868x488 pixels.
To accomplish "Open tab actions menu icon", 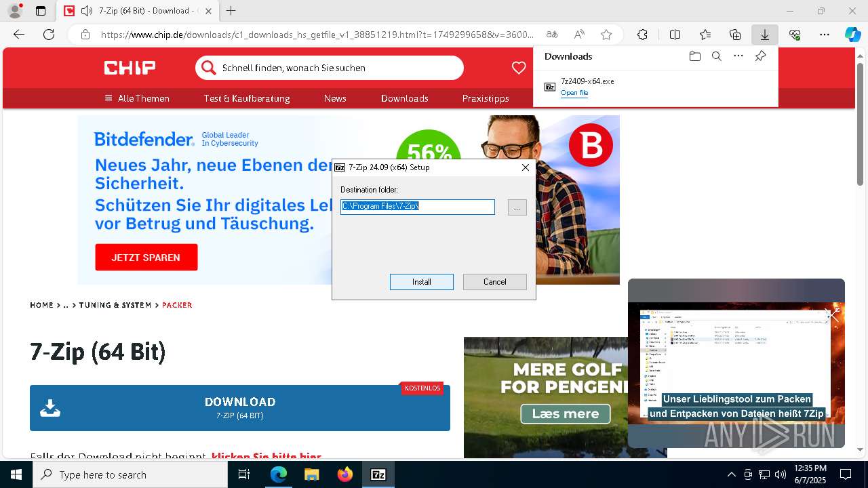I will tap(41, 11).
